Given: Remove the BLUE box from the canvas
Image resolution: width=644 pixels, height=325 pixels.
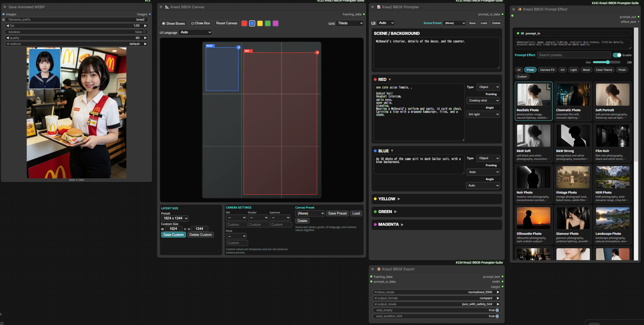Looking at the screenshot, I should tap(239, 47).
